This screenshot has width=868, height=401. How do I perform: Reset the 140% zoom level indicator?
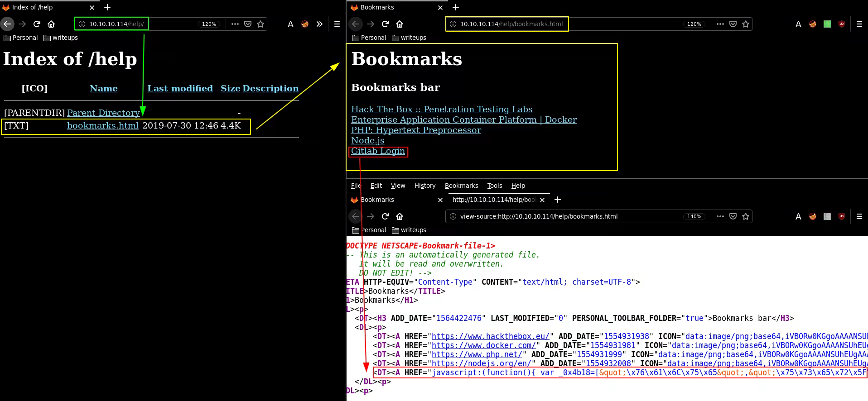694,216
